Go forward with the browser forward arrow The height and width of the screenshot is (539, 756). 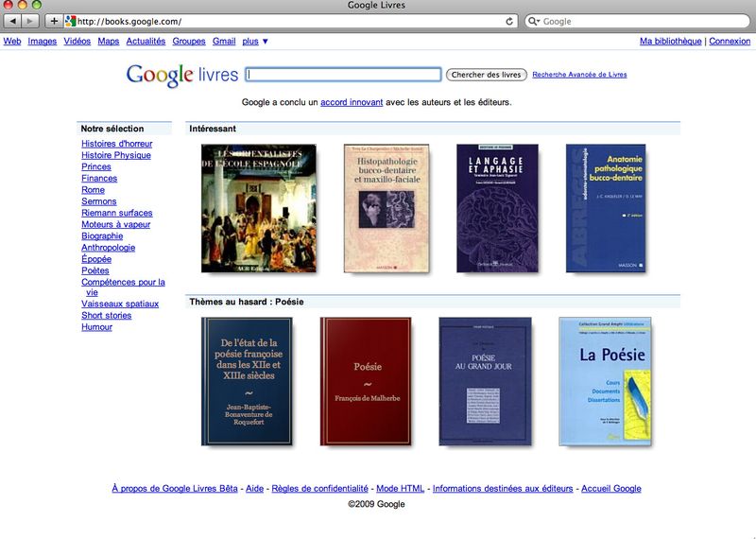coord(30,21)
